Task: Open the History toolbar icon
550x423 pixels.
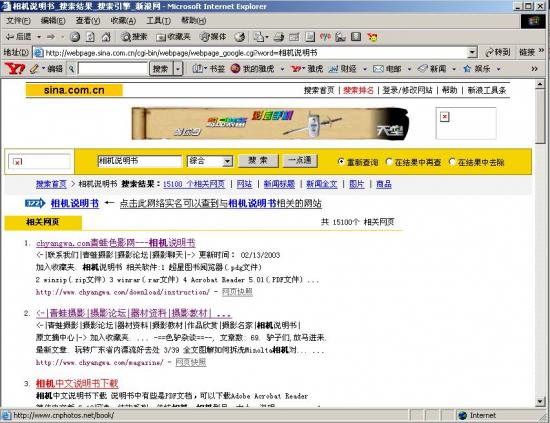Action: coord(240,37)
